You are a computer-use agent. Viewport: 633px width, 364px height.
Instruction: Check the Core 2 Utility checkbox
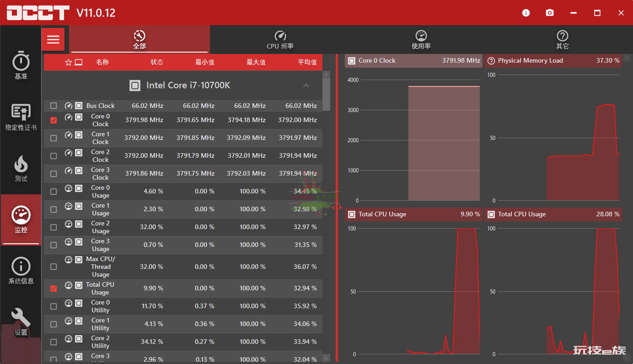pyautogui.click(x=54, y=342)
